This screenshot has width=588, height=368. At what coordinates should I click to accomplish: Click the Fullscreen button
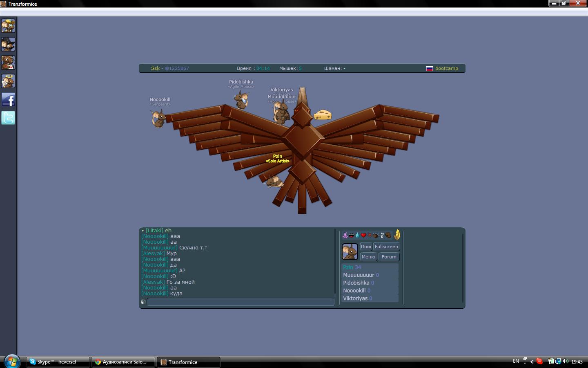(x=386, y=247)
